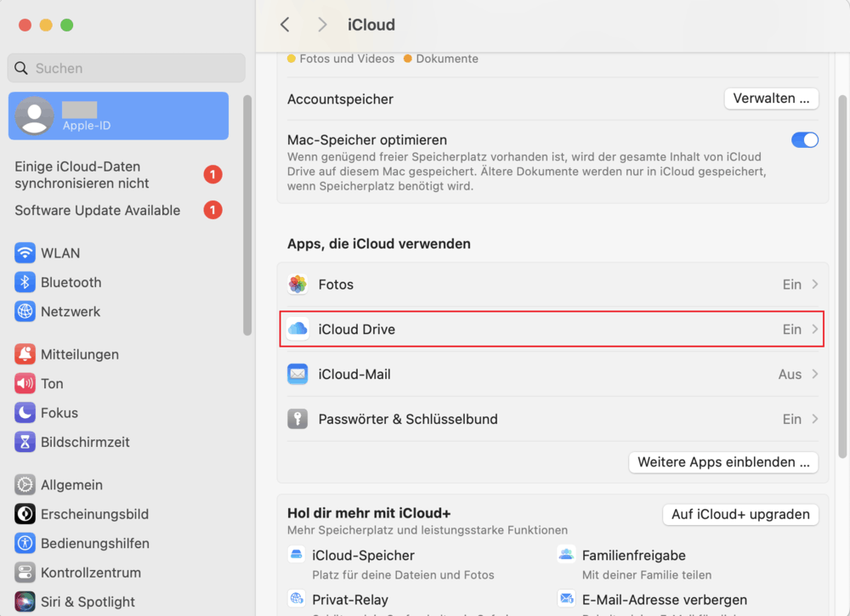This screenshot has height=616, width=850.
Task: Click Auf iCloud+ upgraden button
Action: click(740, 514)
